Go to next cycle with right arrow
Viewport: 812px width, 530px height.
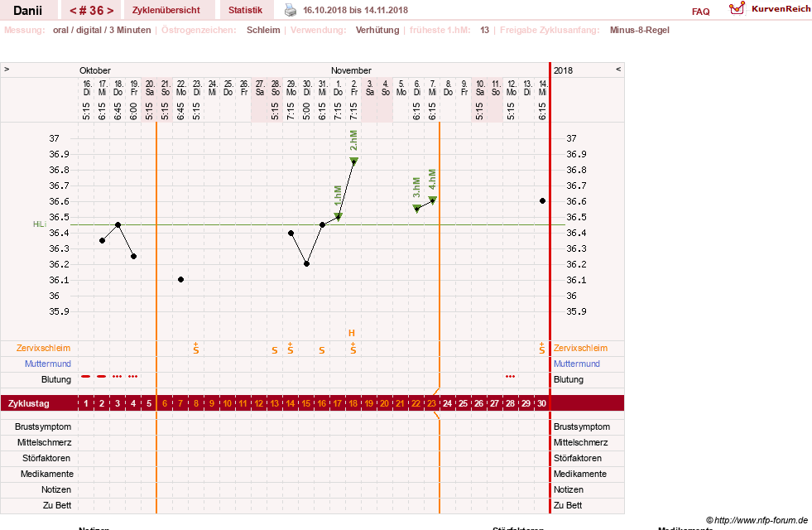(x=110, y=11)
